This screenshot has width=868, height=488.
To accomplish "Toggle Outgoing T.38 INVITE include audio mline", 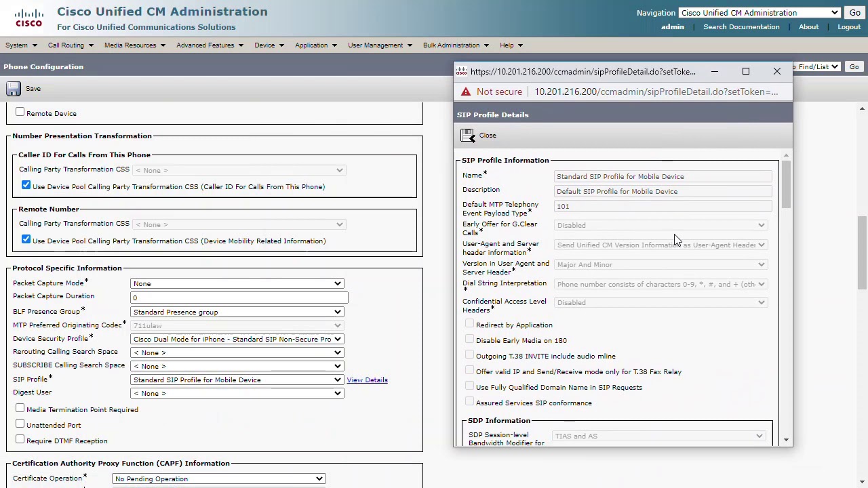I will point(469,355).
